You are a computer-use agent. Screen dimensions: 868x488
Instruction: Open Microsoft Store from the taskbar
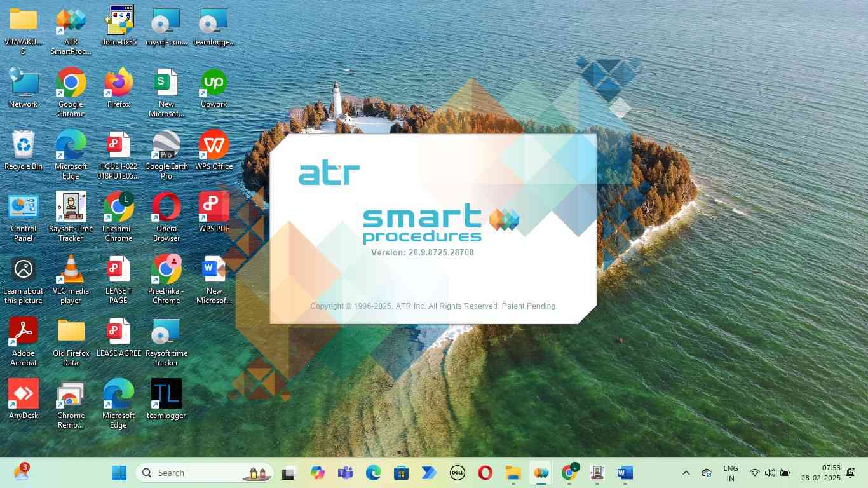401,473
